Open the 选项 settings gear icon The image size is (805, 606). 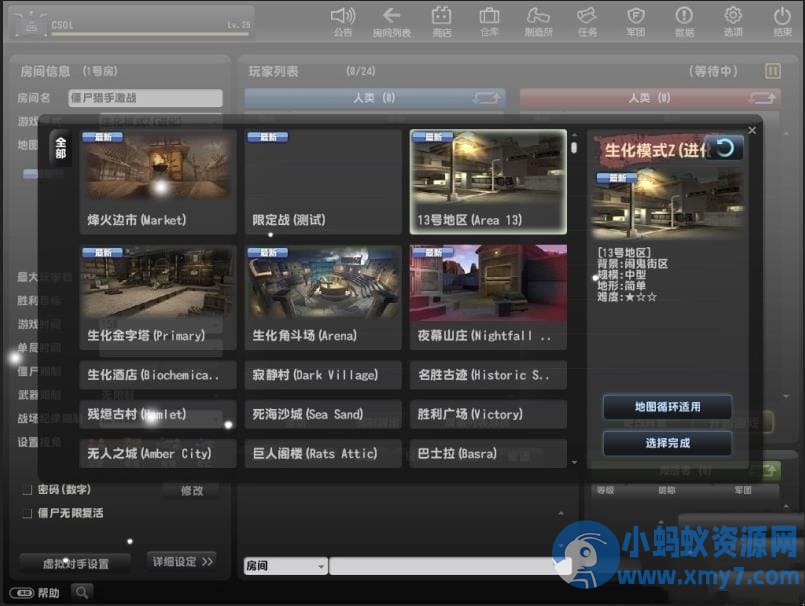[x=733, y=22]
